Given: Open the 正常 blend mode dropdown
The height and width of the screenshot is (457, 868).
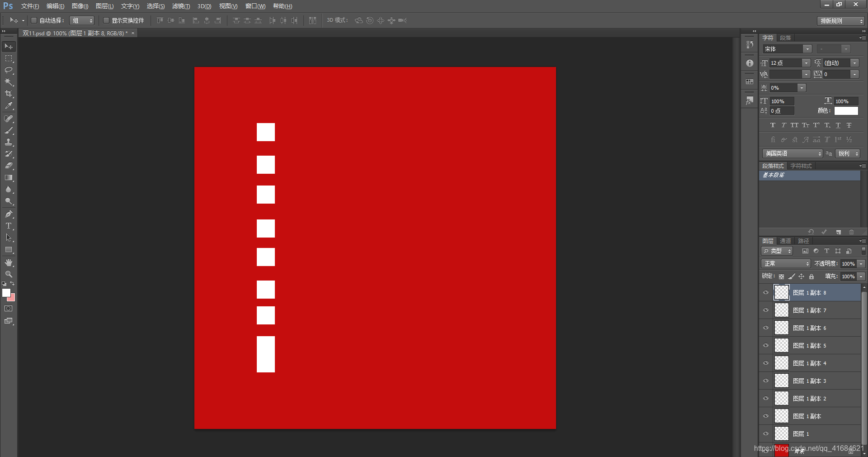Looking at the screenshot, I should coord(786,264).
